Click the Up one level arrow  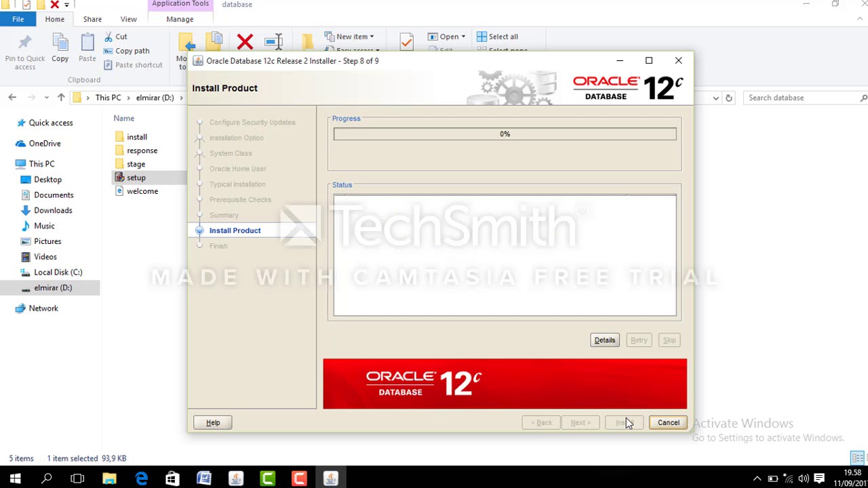point(61,98)
